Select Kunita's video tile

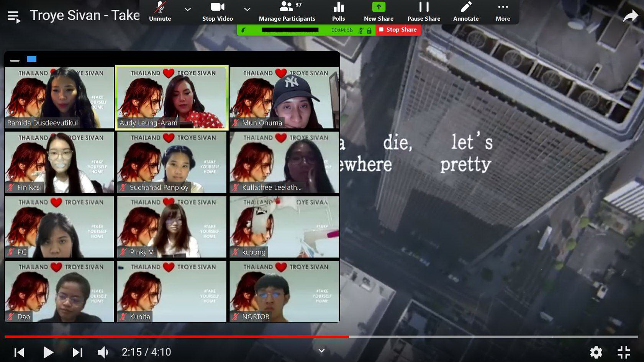click(x=172, y=292)
